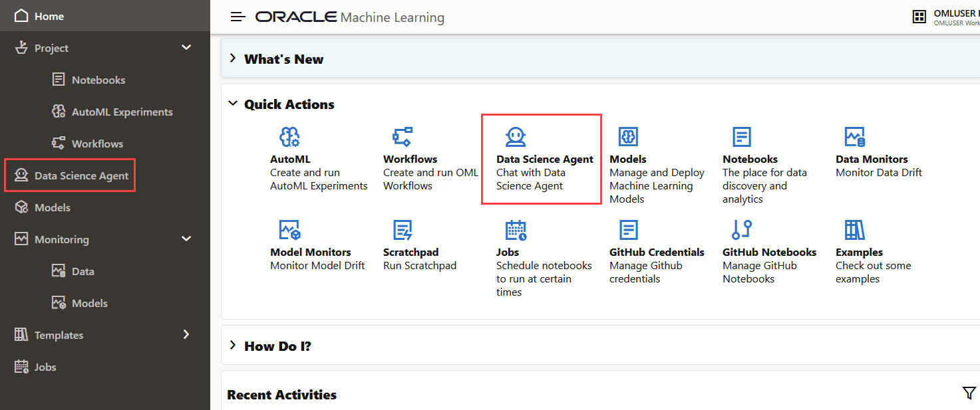Click the Notebooks quick action icon
980x410 pixels.
(742, 137)
